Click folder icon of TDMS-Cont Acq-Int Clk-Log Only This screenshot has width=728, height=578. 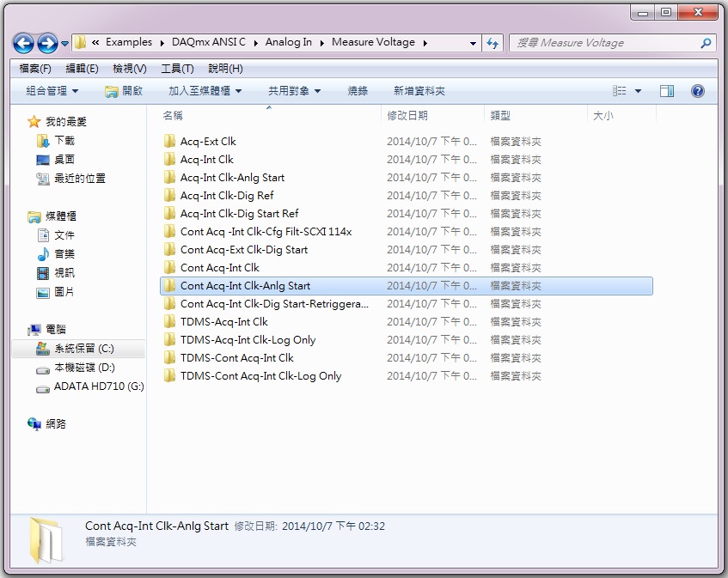[x=170, y=376]
